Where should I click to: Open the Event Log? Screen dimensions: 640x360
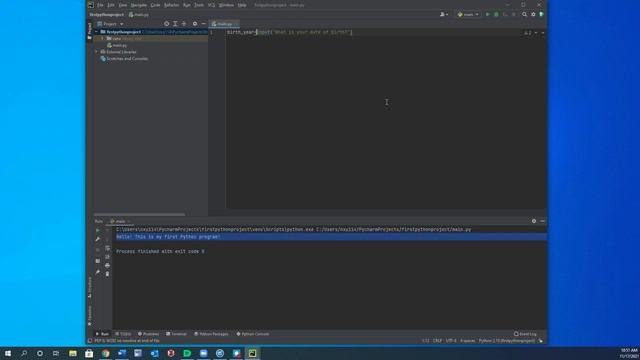tap(525, 334)
